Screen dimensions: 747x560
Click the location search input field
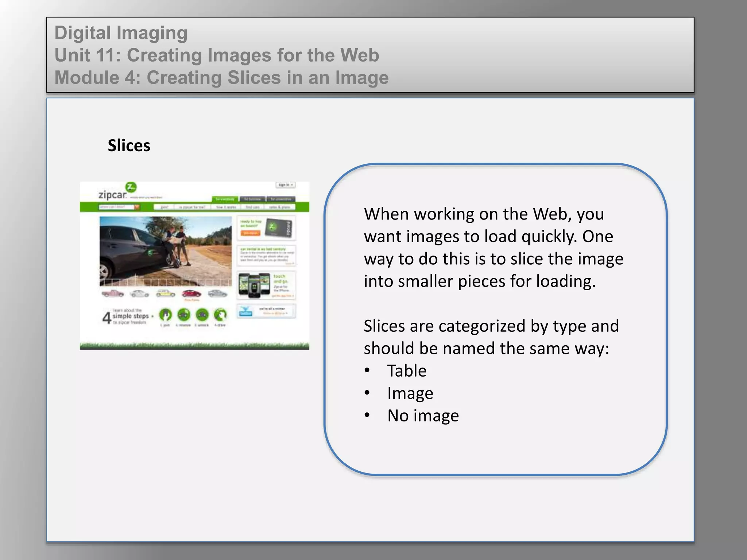[x=116, y=207]
